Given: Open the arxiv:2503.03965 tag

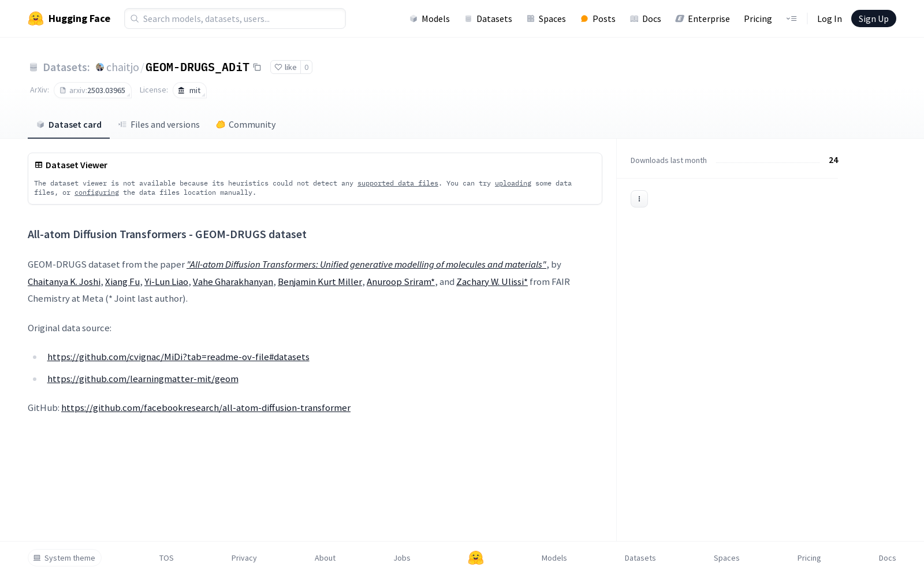Looking at the screenshot, I should (x=92, y=90).
